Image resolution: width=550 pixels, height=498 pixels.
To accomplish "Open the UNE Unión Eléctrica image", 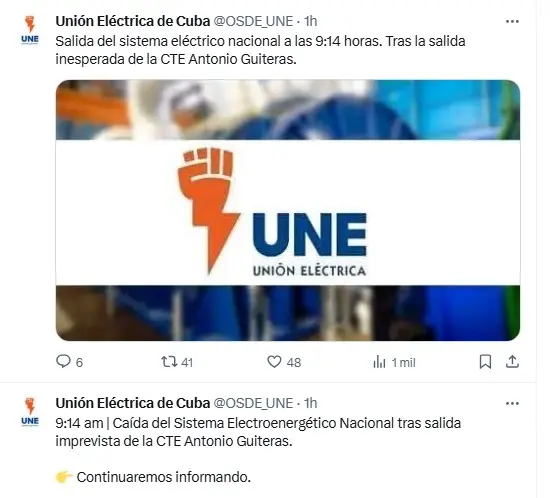I will coord(288,210).
